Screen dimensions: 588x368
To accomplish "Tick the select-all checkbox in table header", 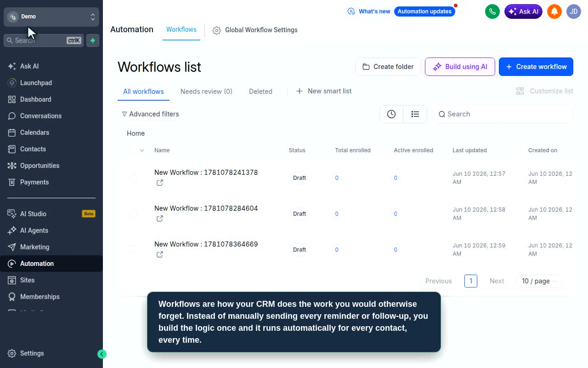I will coord(133,150).
